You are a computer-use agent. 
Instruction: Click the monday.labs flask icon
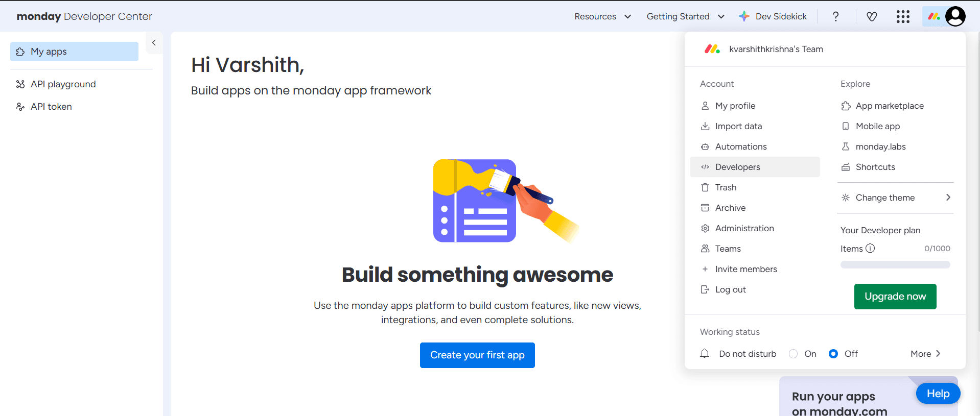pyautogui.click(x=846, y=146)
